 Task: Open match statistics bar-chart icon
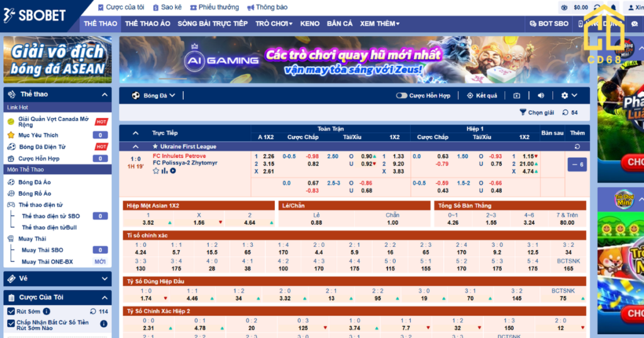[x=164, y=171]
